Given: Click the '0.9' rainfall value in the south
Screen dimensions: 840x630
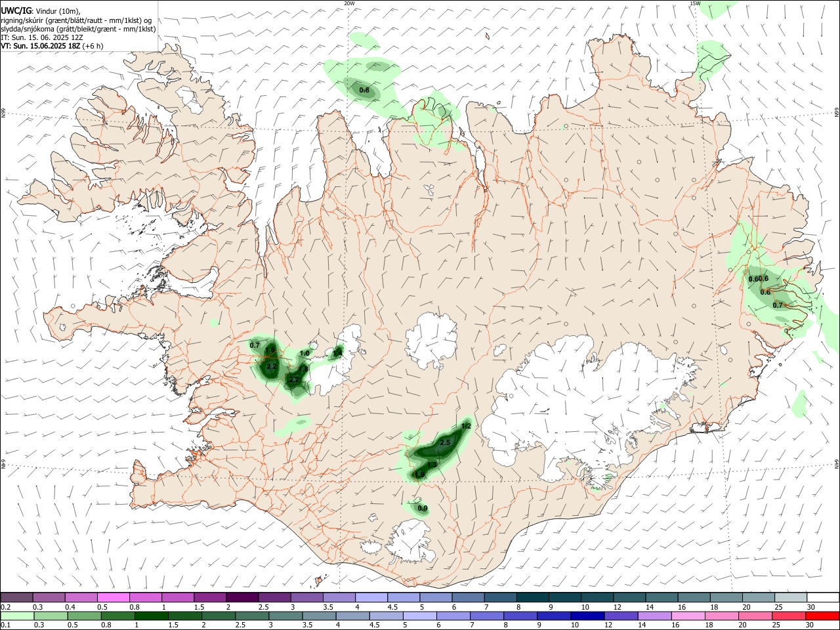Looking at the screenshot, I should (x=423, y=509).
